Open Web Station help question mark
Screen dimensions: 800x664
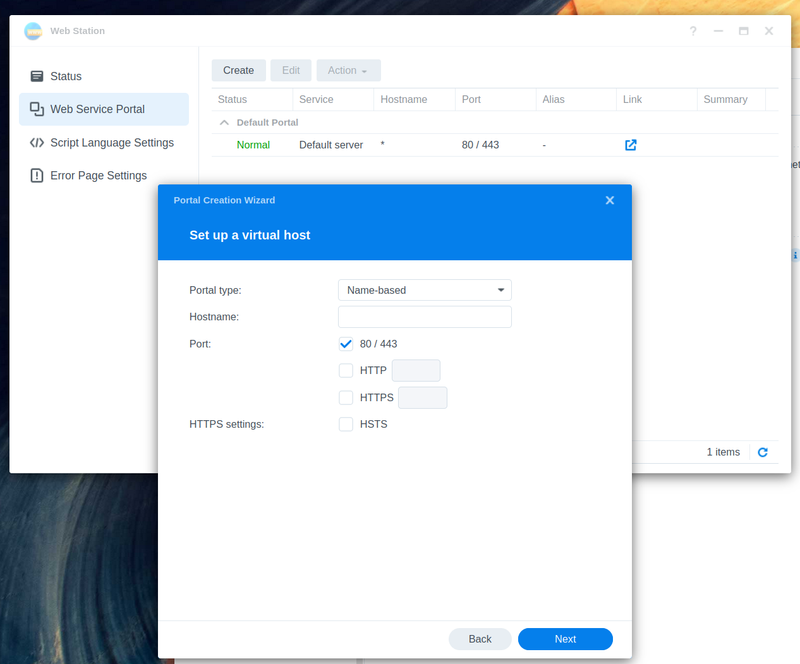(693, 31)
